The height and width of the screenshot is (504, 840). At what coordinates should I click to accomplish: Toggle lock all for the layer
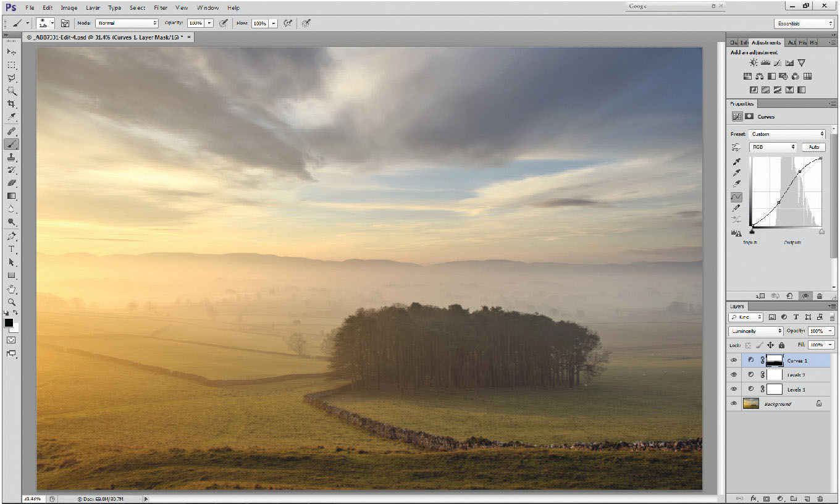[782, 345]
